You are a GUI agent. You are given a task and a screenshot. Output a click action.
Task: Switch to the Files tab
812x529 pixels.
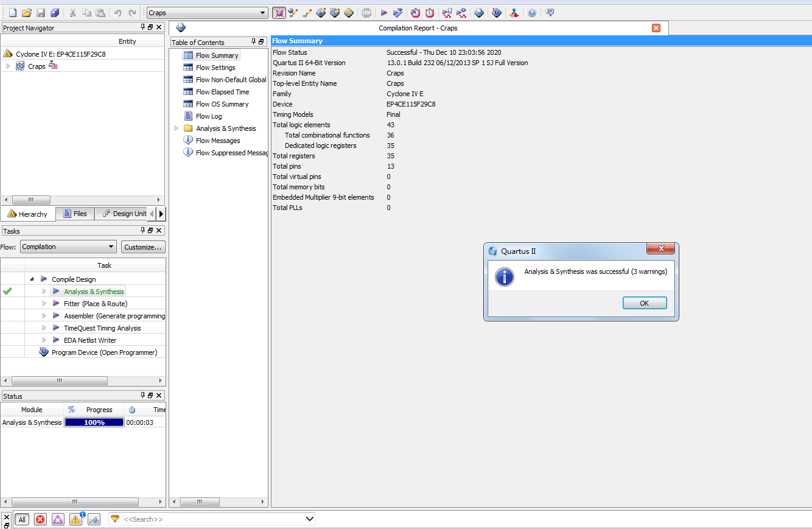coord(75,214)
